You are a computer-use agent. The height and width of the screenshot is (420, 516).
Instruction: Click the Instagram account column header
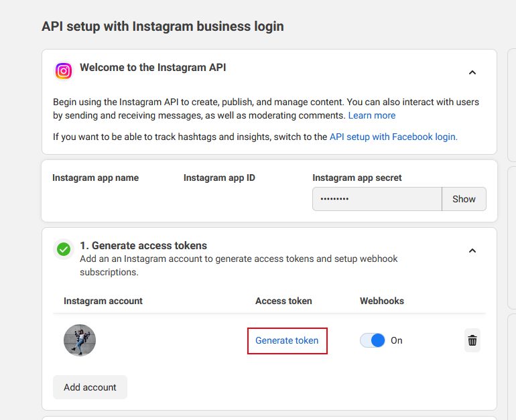point(103,301)
